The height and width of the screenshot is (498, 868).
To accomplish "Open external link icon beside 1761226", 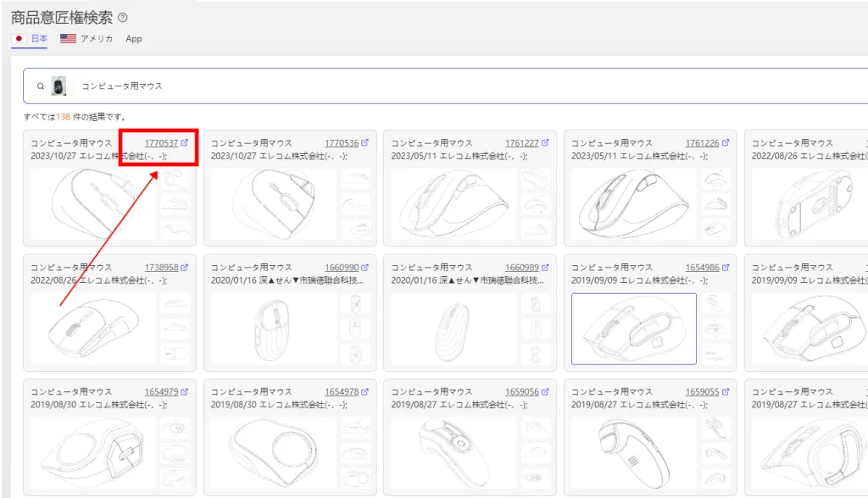I will point(726,143).
